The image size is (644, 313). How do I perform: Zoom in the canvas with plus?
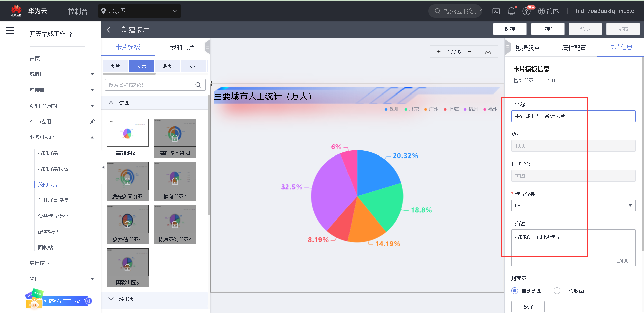(x=438, y=52)
